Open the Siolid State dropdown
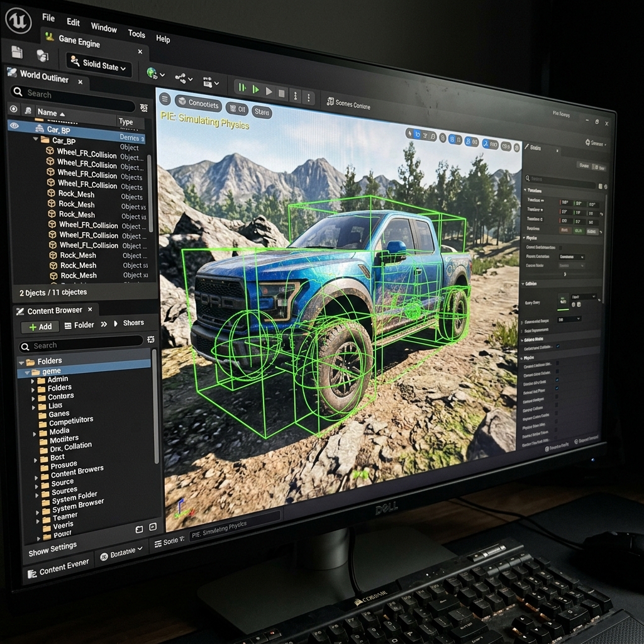 [x=99, y=65]
